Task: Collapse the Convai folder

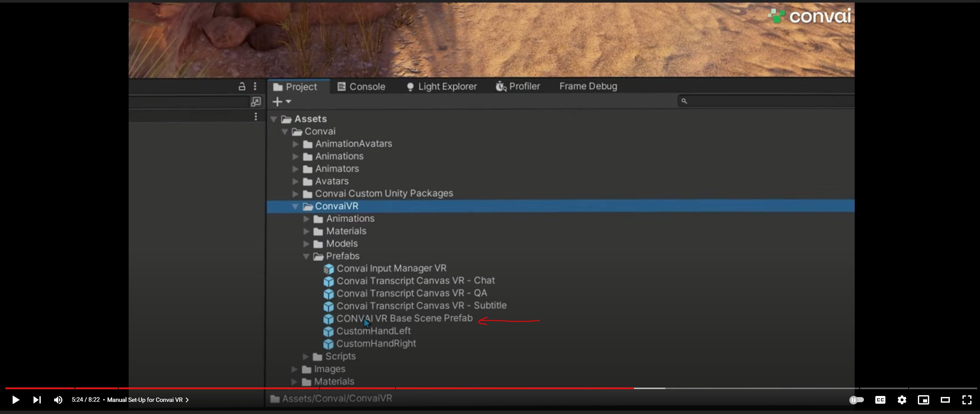Action: (x=285, y=132)
